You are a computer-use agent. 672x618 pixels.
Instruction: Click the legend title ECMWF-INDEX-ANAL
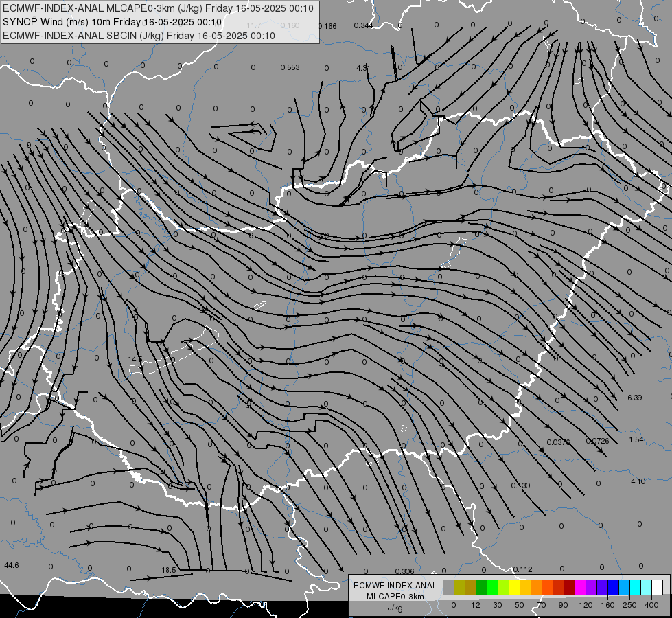click(x=395, y=586)
